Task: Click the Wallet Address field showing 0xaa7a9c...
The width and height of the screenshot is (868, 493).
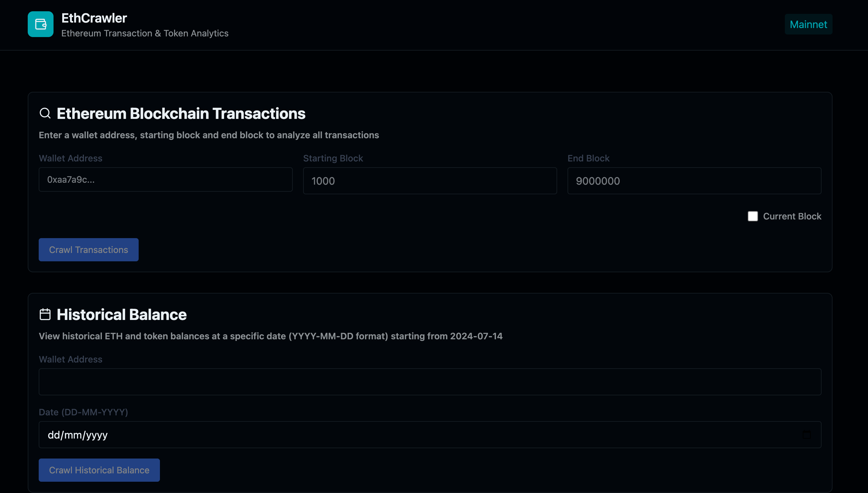Action: click(165, 179)
